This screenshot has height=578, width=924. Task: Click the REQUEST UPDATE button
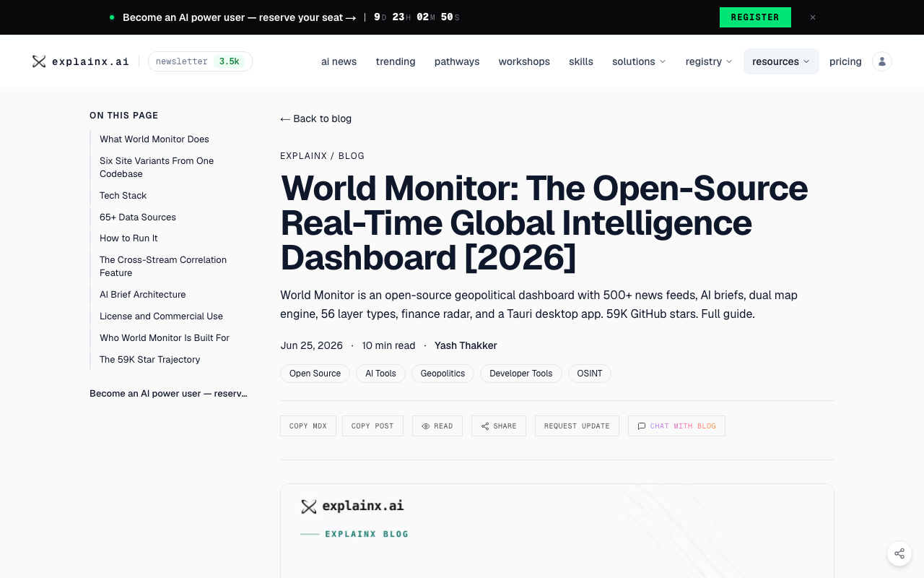(577, 426)
